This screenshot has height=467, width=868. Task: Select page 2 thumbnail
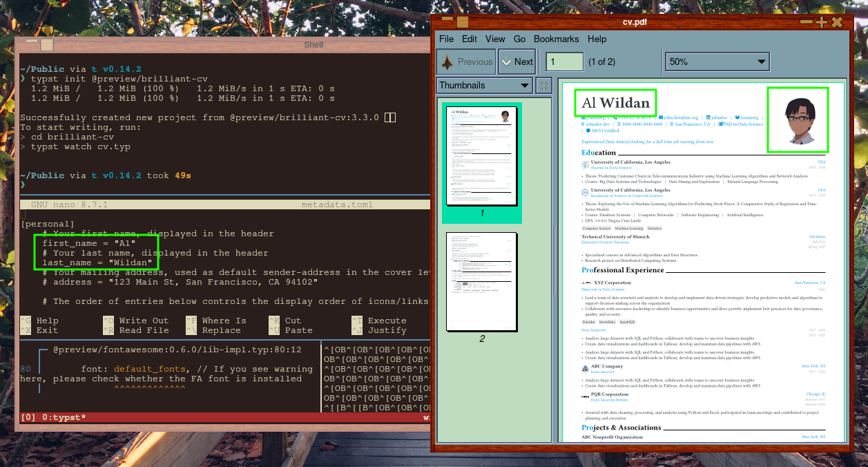tap(481, 282)
